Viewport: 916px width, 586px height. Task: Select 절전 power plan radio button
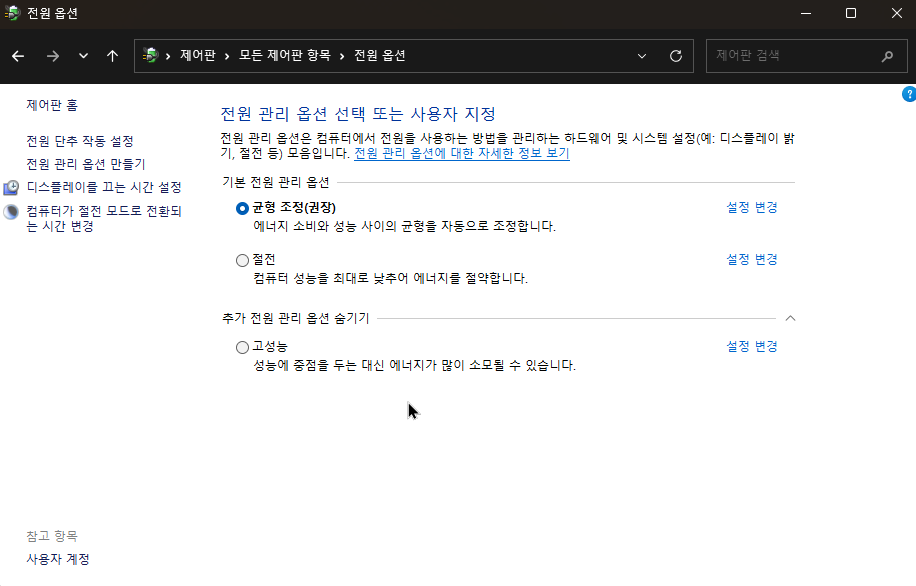coord(242,260)
